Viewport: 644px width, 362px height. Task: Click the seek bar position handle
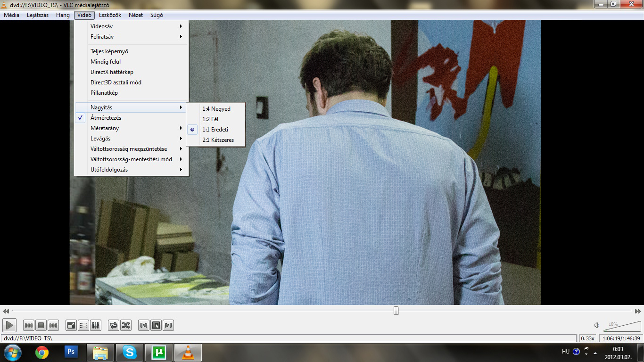[396, 311]
